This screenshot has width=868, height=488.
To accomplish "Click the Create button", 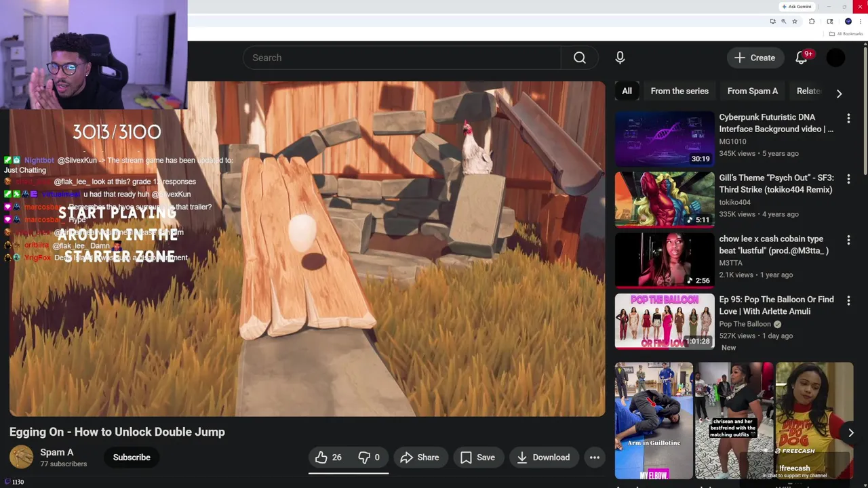I will tap(755, 58).
